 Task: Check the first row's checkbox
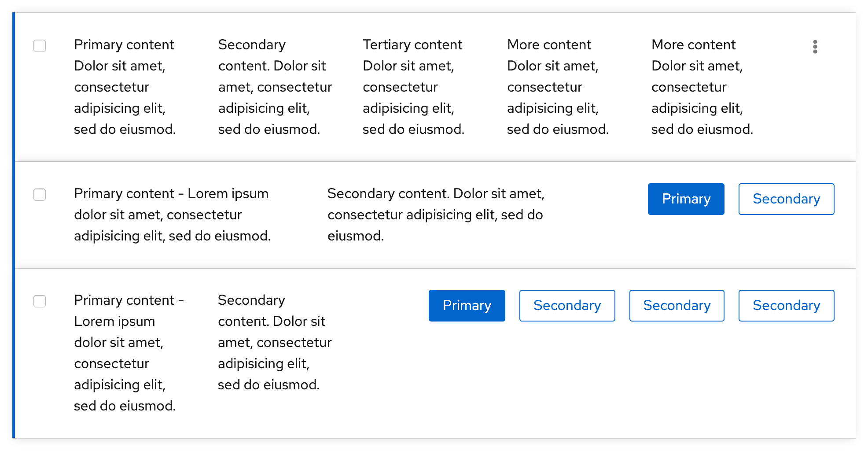40,46
